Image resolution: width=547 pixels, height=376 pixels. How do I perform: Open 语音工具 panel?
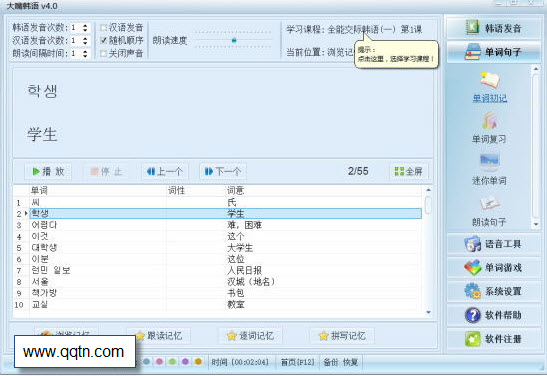click(x=493, y=244)
